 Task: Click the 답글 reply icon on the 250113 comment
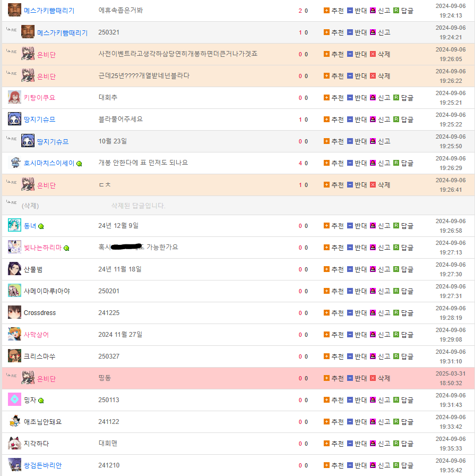pos(396,400)
